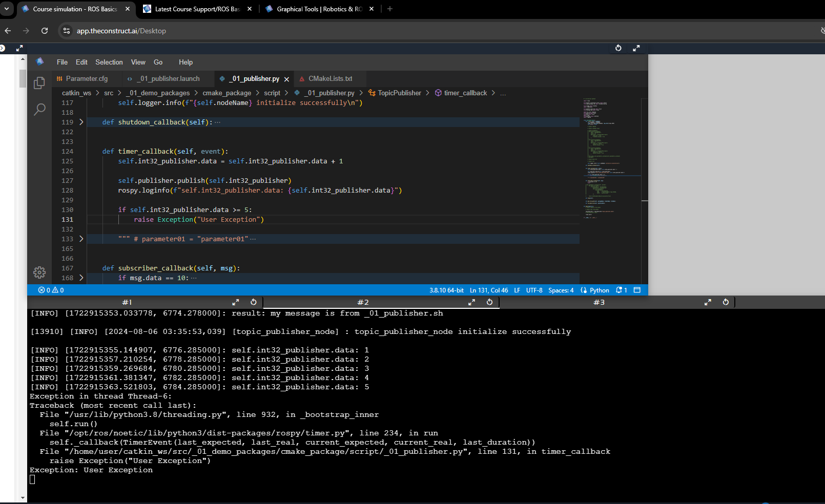The width and height of the screenshot is (825, 504).
Task: Select terminal tab #3
Action: tap(599, 302)
